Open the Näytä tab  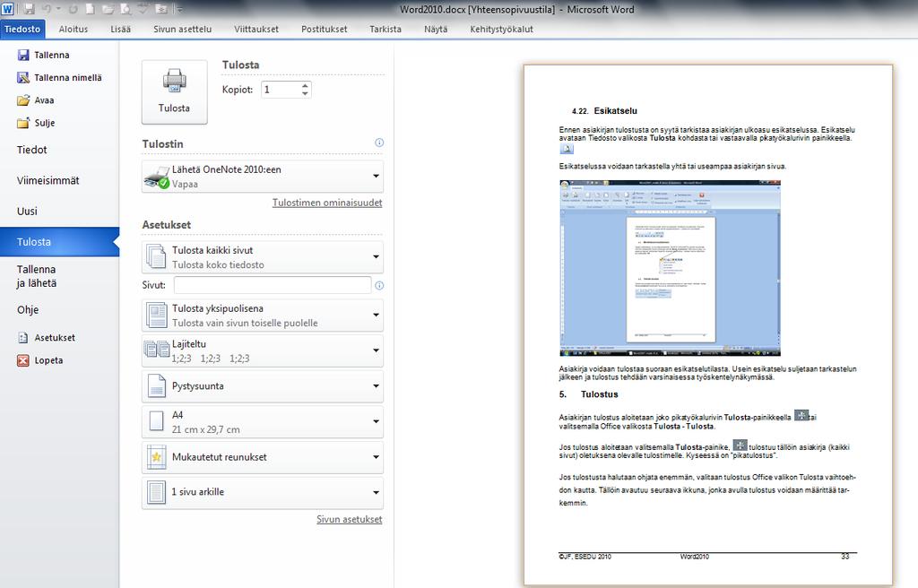(x=436, y=29)
